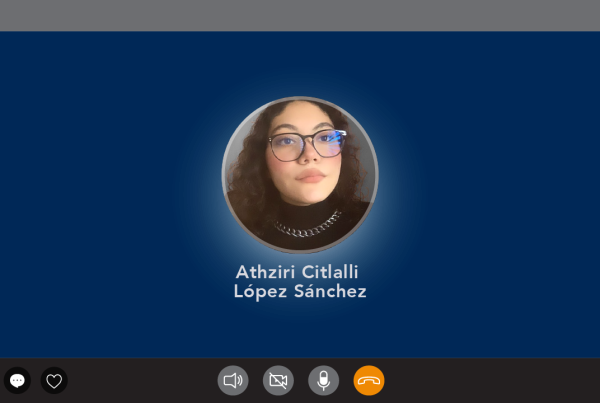Toggle the speaker audio output
The width and height of the screenshot is (600, 403).
click(x=233, y=380)
